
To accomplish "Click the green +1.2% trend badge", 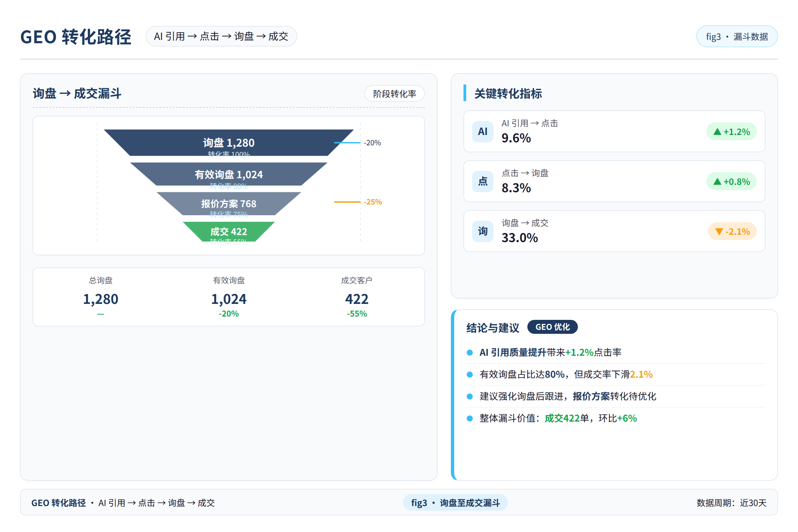I will [731, 132].
